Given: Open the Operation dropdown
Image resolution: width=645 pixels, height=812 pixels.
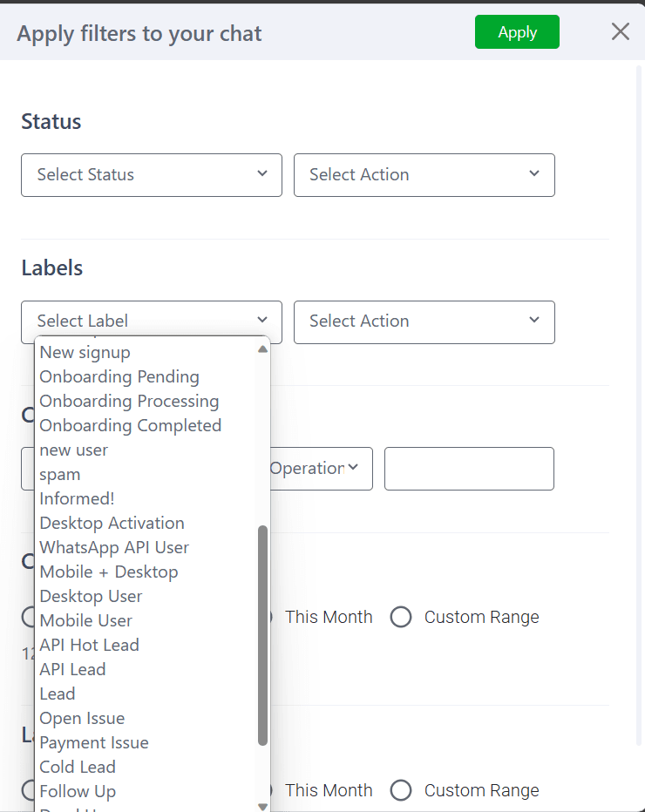Looking at the screenshot, I should (321, 469).
